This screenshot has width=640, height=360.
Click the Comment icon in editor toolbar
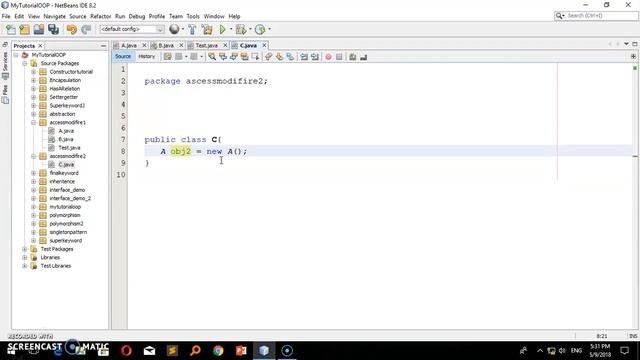(353, 57)
